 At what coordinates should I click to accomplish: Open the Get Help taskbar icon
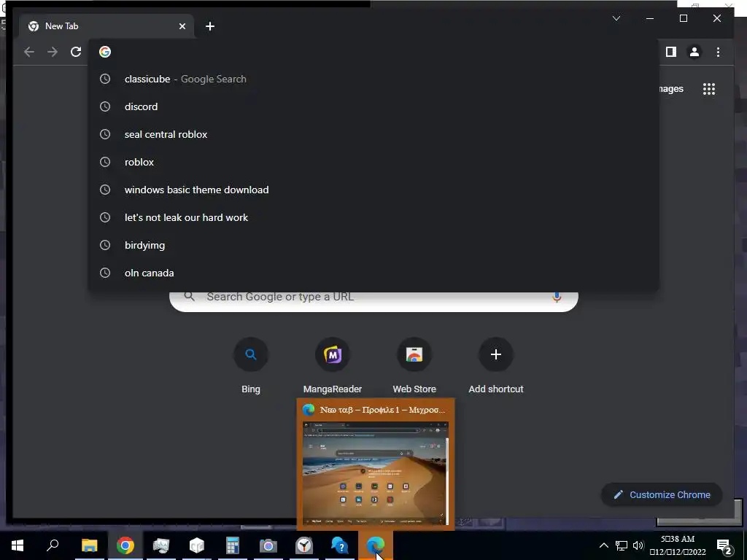pyautogui.click(x=340, y=545)
